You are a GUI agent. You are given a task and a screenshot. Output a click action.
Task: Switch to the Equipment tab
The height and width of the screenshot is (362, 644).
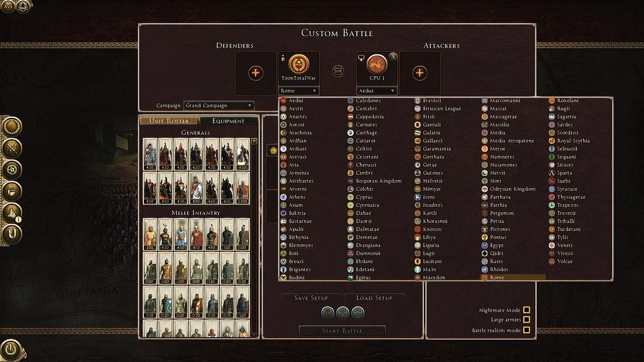pyautogui.click(x=228, y=121)
